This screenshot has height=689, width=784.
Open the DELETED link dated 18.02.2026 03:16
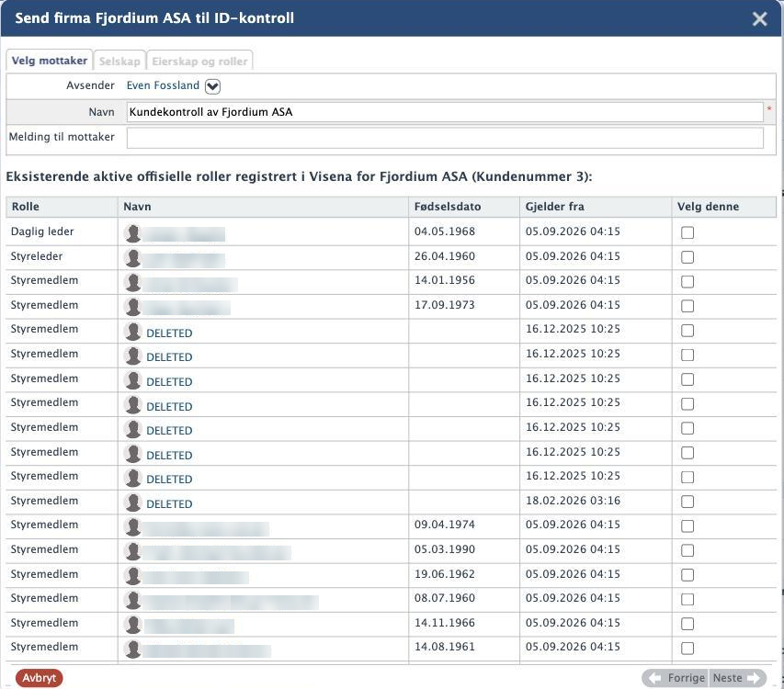pos(169,504)
